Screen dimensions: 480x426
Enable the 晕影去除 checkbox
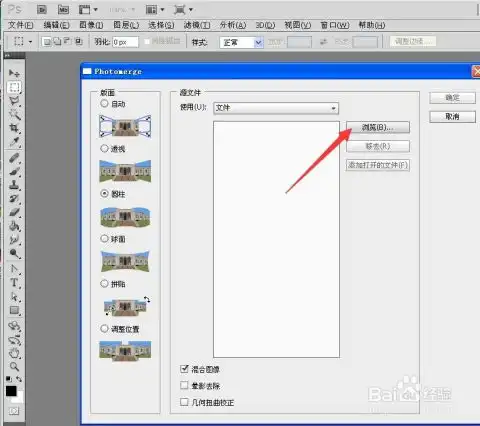coord(184,386)
